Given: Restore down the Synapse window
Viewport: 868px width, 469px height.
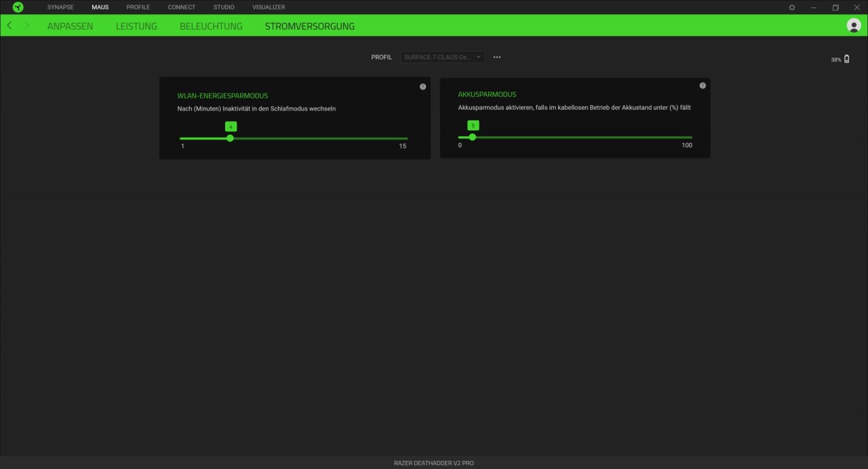Looking at the screenshot, I should (835, 7).
